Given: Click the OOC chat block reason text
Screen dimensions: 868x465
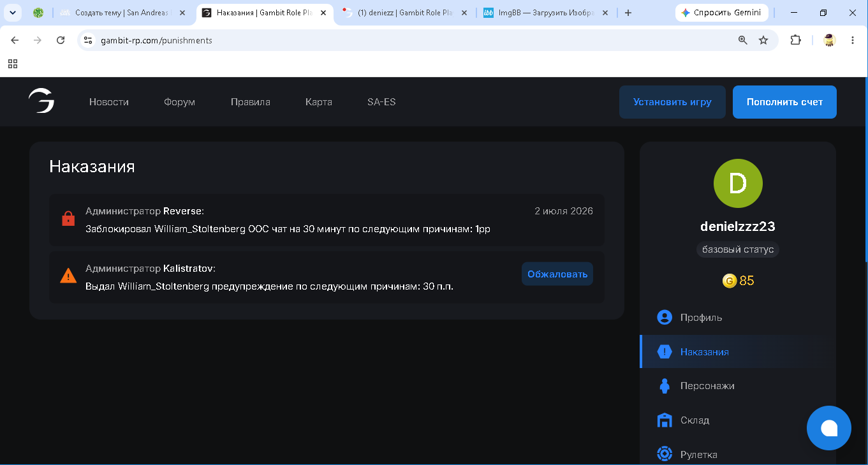Looking at the screenshot, I should click(288, 229).
